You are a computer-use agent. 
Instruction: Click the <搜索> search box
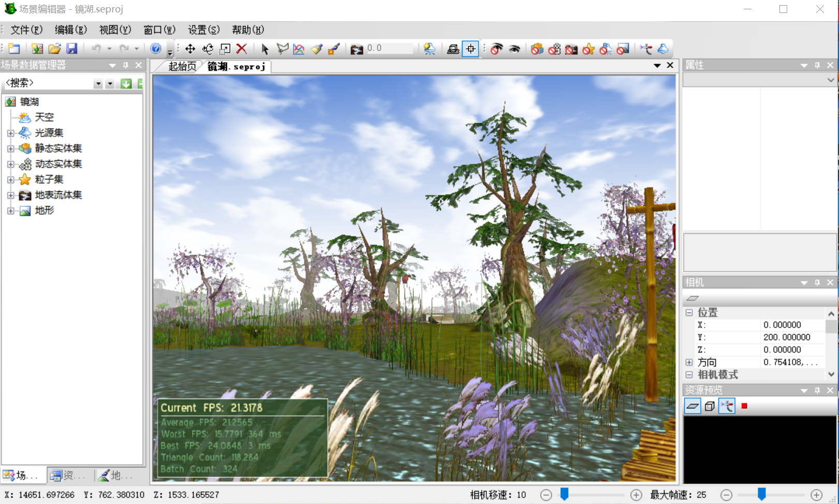[48, 83]
